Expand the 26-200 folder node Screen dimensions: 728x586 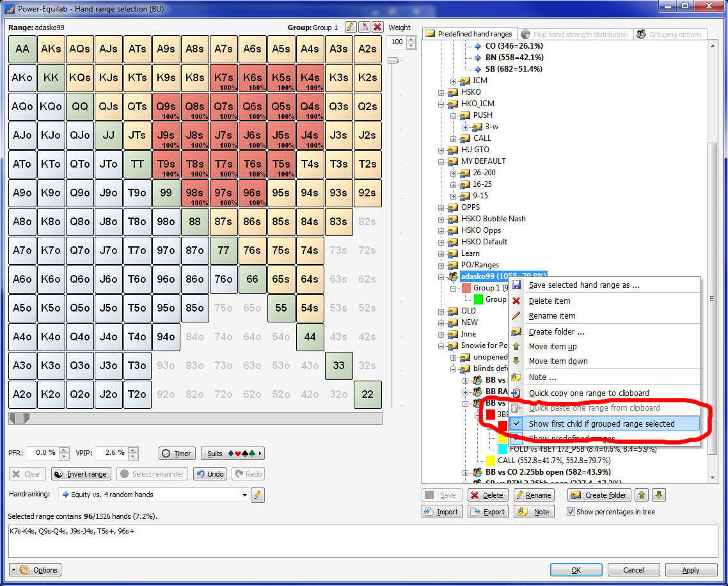[x=453, y=173]
